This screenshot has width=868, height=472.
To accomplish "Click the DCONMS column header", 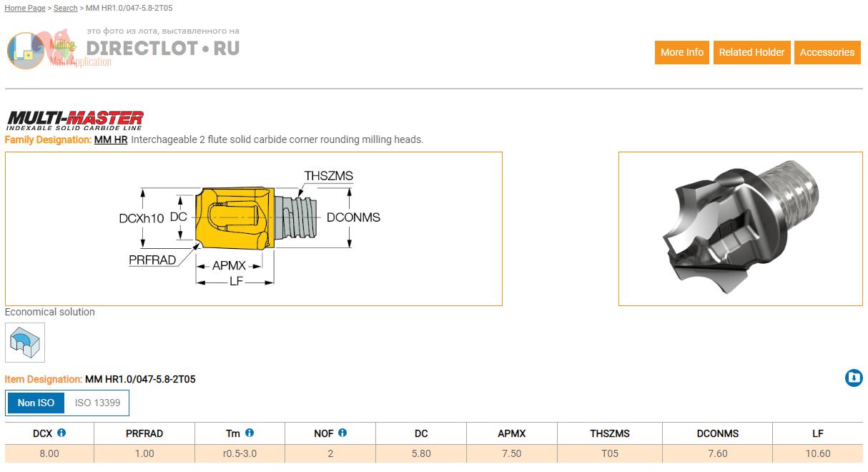I will (x=718, y=433).
